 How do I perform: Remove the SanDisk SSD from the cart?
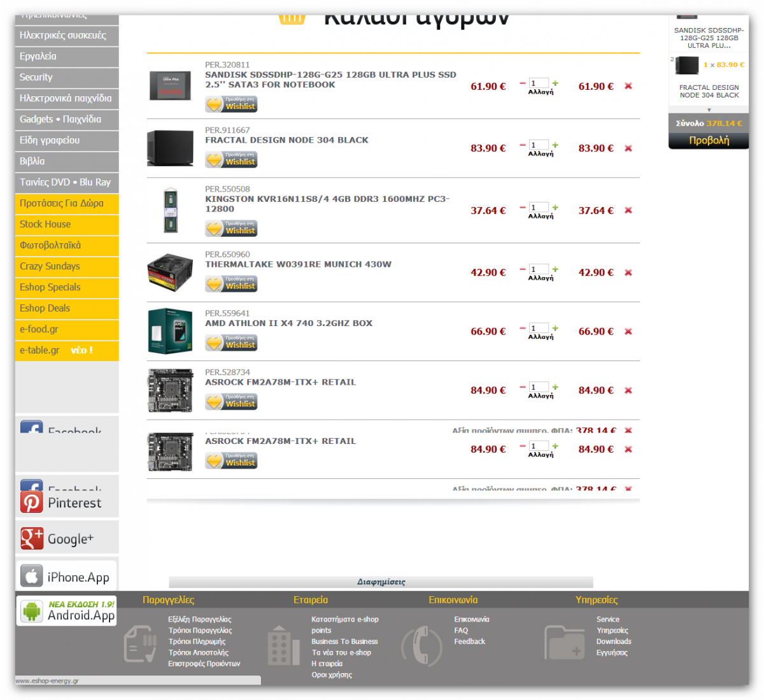[x=628, y=86]
